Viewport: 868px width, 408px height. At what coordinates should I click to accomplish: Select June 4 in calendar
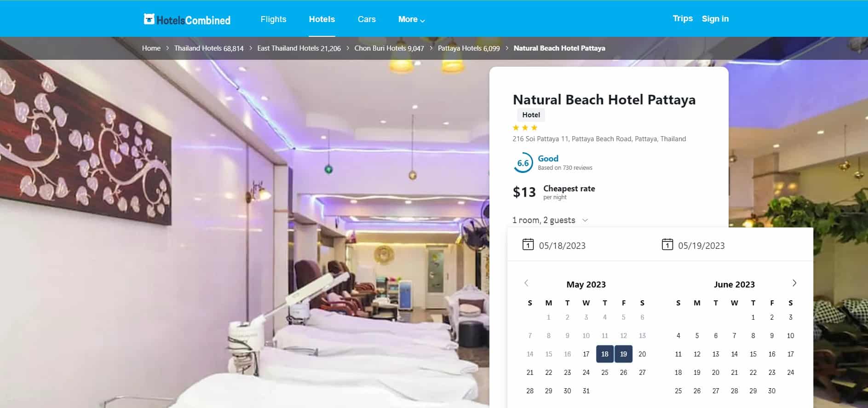678,335
